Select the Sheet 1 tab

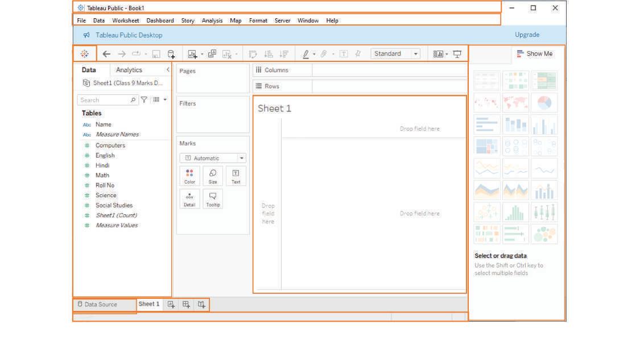tap(148, 304)
